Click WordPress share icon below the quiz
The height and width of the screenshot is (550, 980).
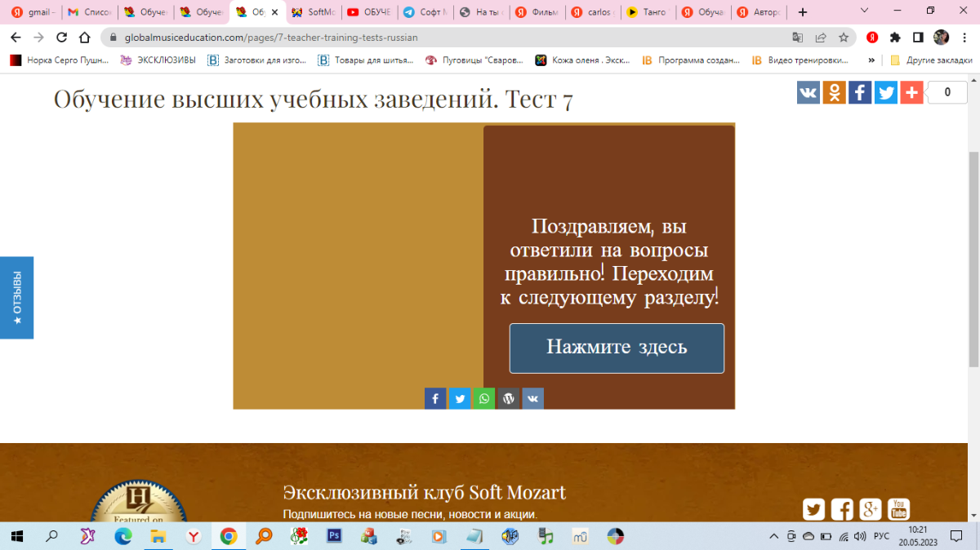click(509, 398)
